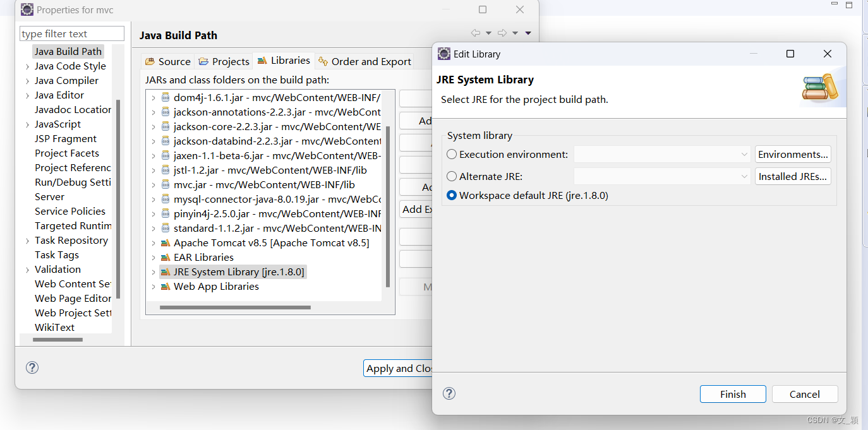Expand the Java Compiler tree node
868x430 pixels.
click(x=27, y=81)
